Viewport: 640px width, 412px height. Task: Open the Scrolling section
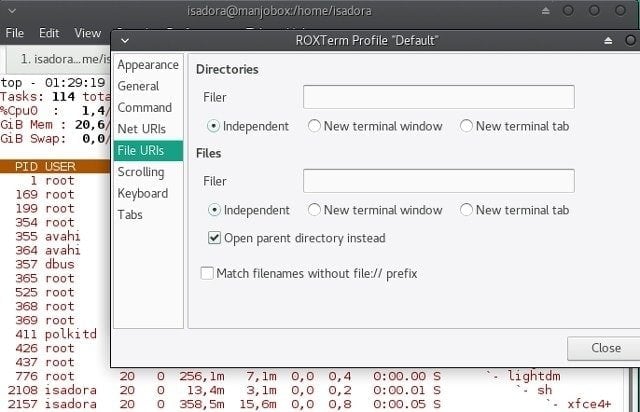[x=148, y=172]
